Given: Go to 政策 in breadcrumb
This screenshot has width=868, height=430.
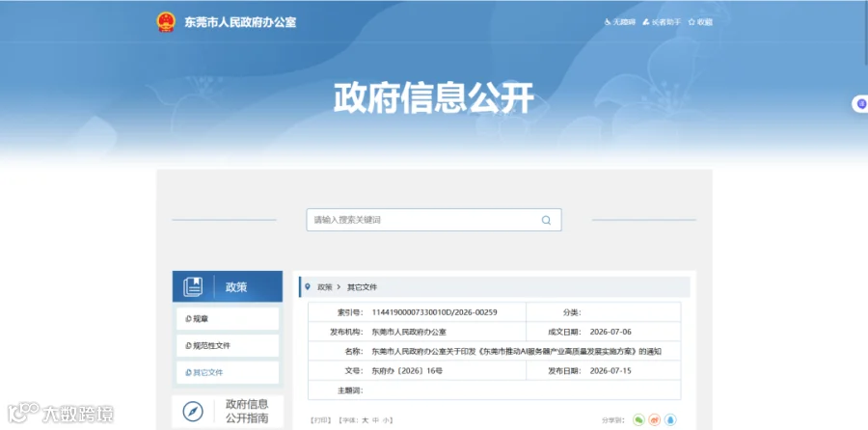Looking at the screenshot, I should 324,287.
